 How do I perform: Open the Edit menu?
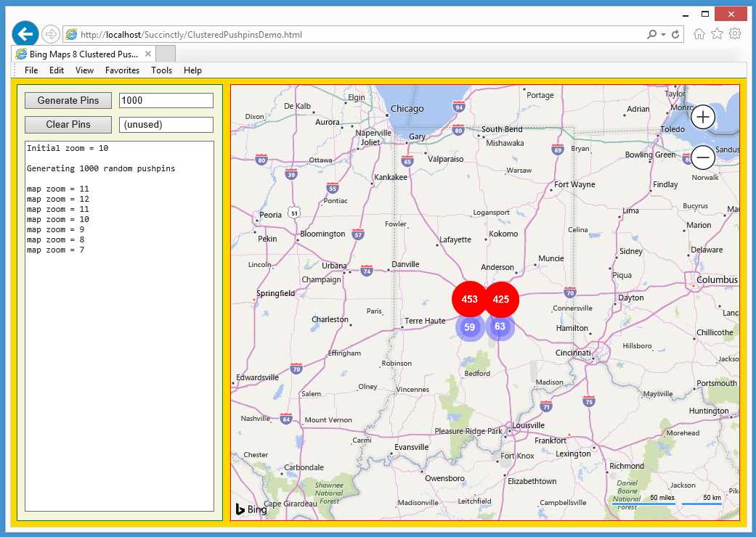(57, 70)
